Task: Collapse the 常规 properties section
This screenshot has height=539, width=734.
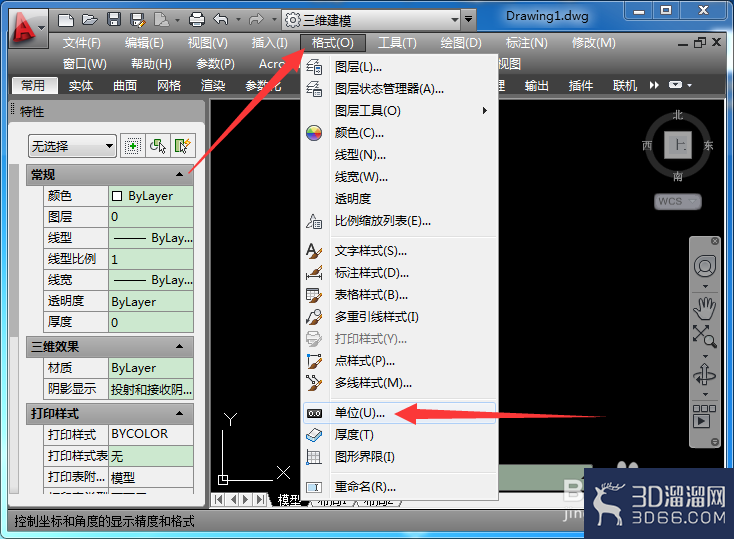Action: click(179, 174)
